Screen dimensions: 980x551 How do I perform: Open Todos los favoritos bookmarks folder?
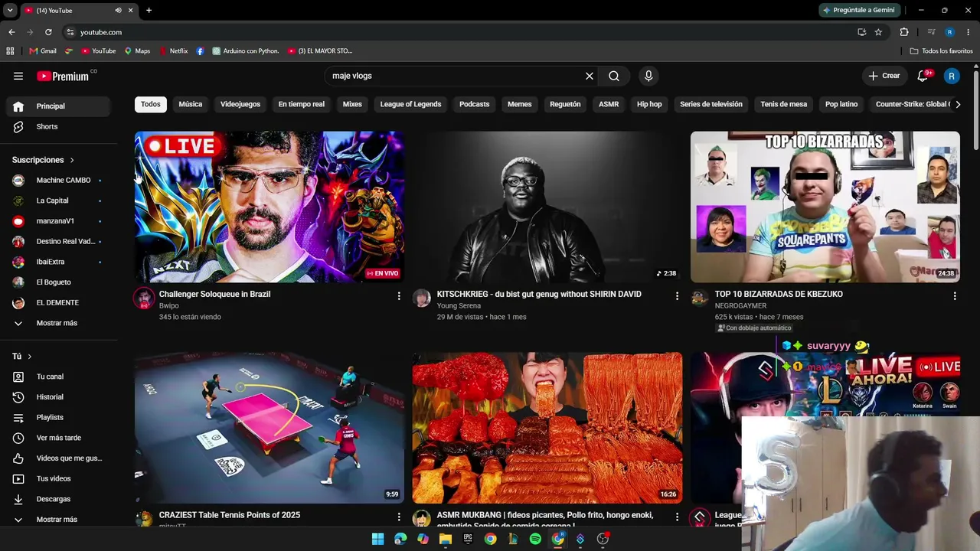coord(941,51)
